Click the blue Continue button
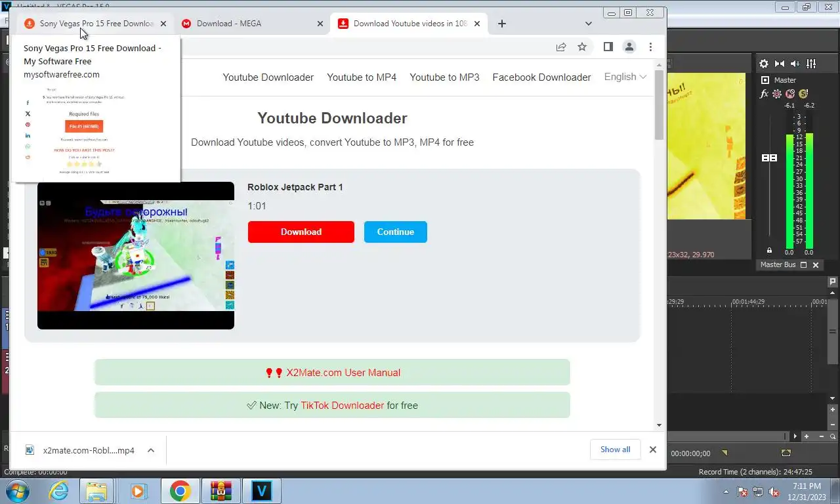Screen dimensions: 840x504 396,232
